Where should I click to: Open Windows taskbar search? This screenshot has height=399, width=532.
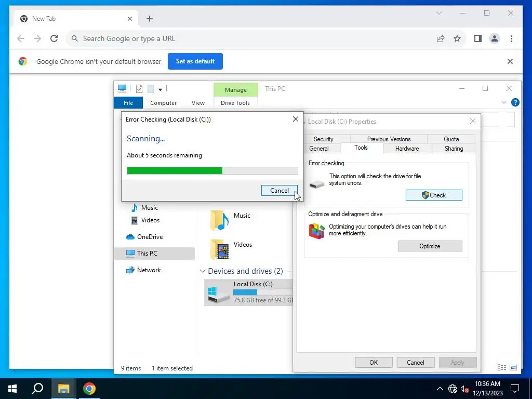pos(37,389)
